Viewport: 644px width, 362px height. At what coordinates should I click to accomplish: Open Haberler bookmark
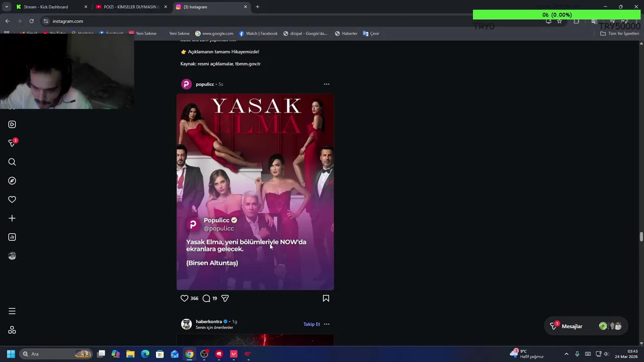click(x=346, y=34)
